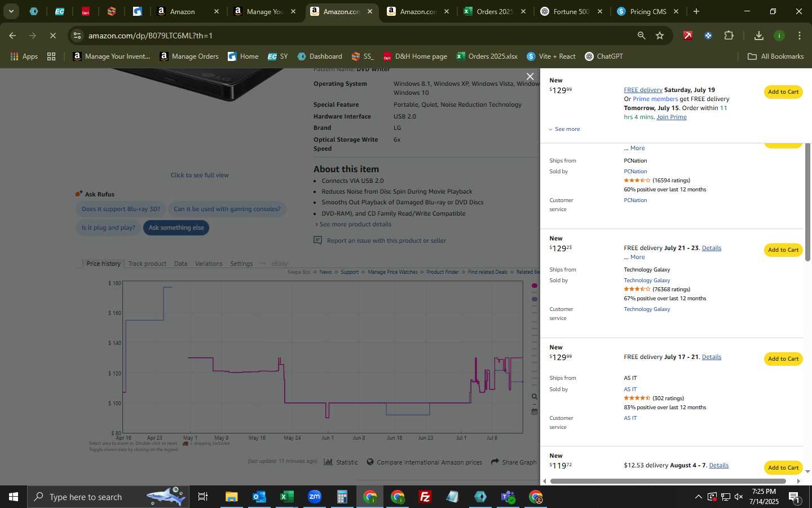
Task: Open the red arrow extension
Action: 687,36
